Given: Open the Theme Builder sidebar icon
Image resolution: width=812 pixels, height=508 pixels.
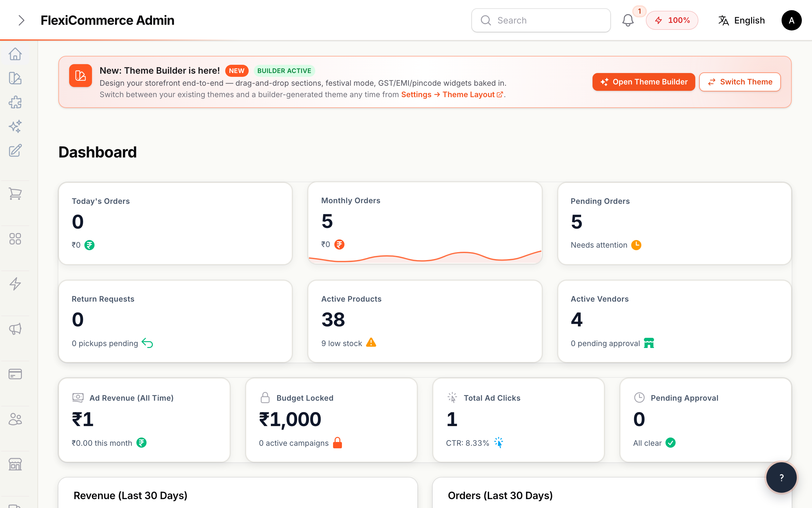Looking at the screenshot, I should pyautogui.click(x=15, y=78).
